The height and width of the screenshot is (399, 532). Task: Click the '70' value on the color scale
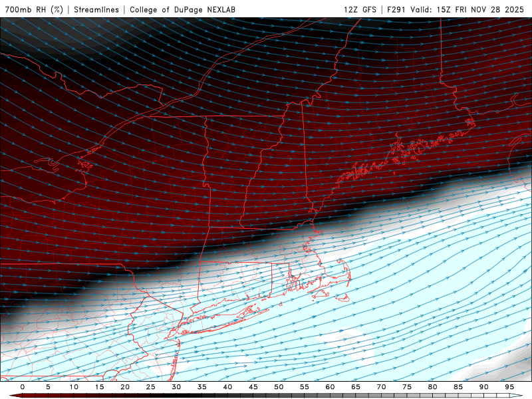click(381, 387)
